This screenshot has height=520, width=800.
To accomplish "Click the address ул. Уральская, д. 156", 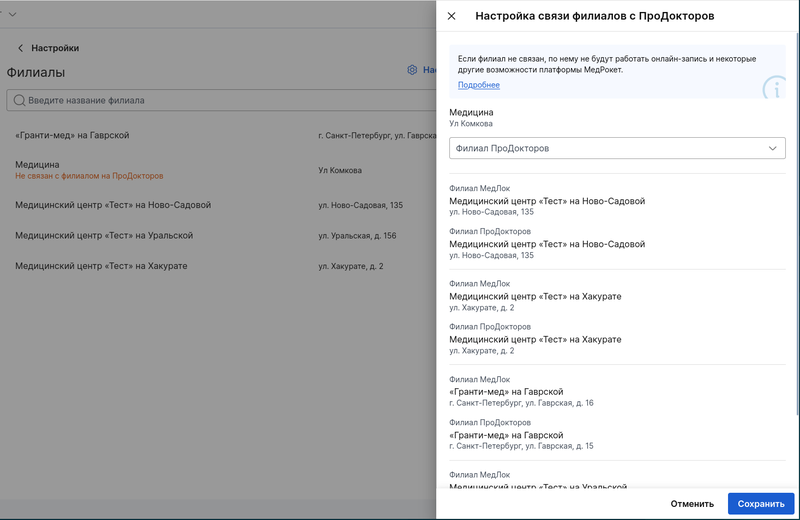I will coord(357,236).
